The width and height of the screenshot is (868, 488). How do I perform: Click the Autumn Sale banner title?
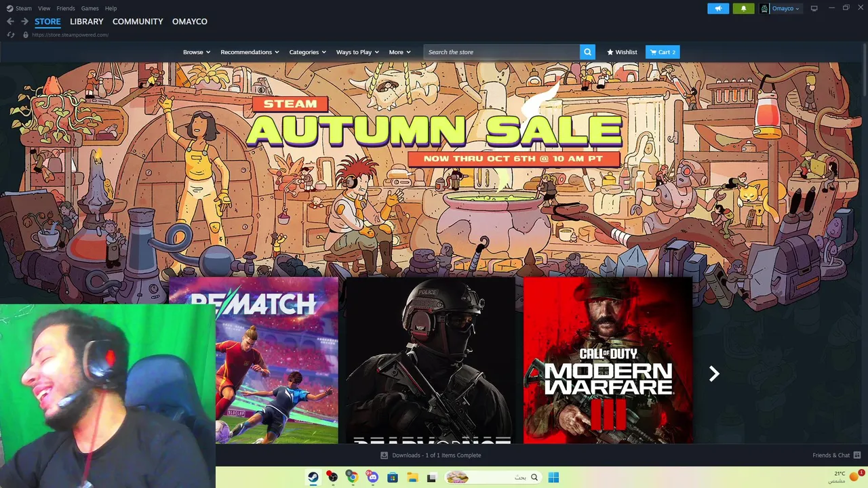pos(434,130)
